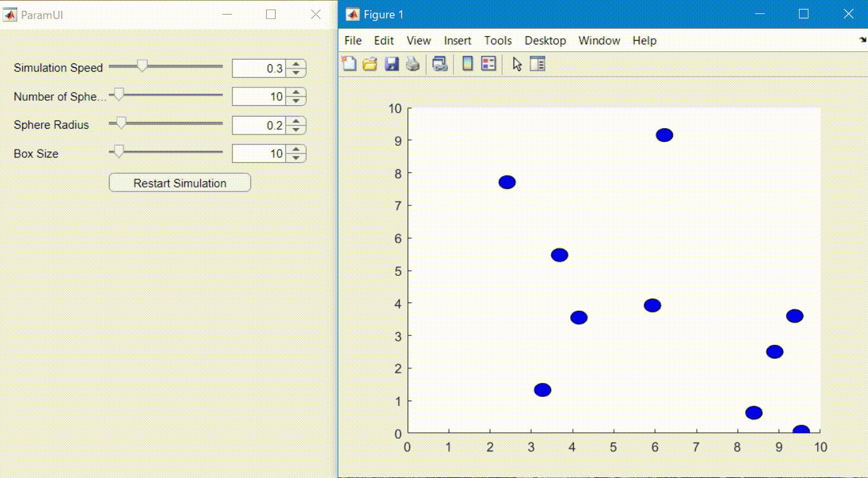Image resolution: width=868 pixels, height=478 pixels.
Task: Increase Number of Spheres with up arrow
Action: (x=296, y=93)
